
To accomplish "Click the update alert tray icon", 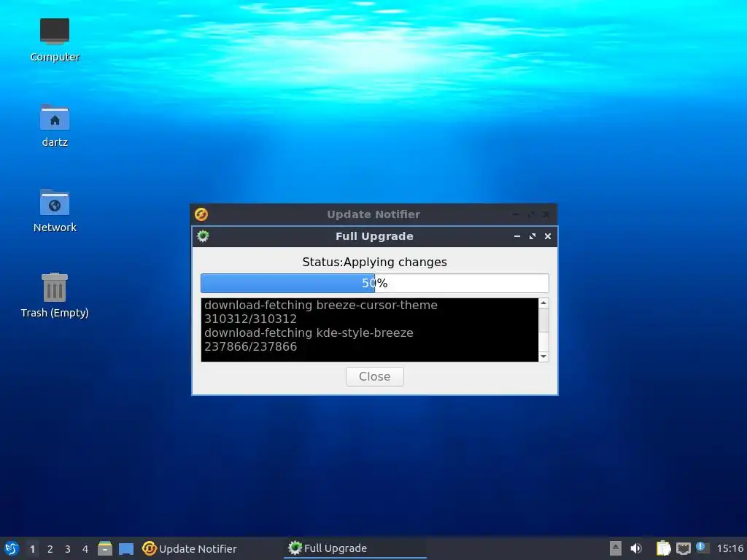I will pyautogui.click(x=702, y=547).
